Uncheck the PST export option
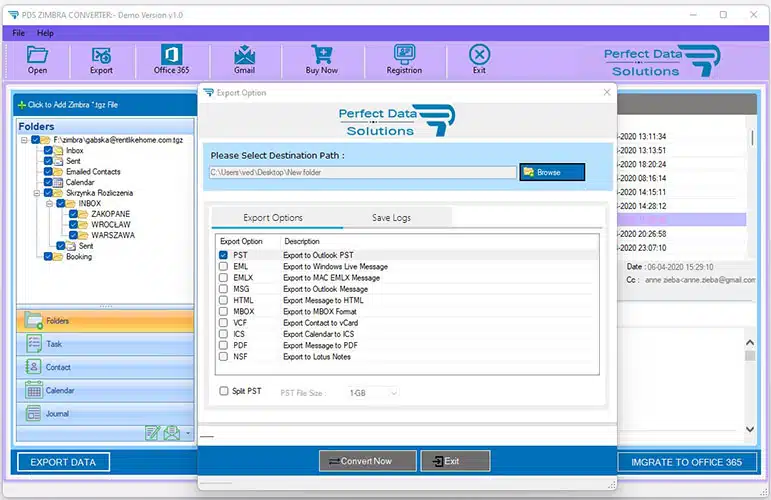This screenshot has height=500, width=771. click(223, 255)
